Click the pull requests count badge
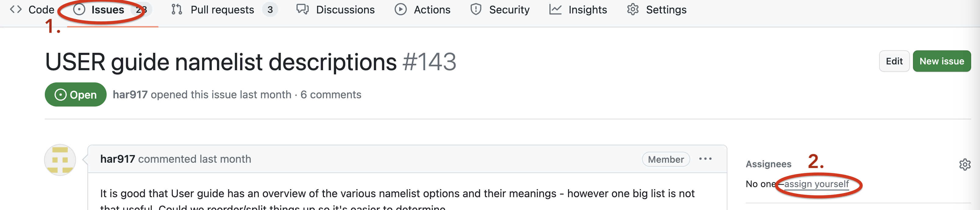The height and width of the screenshot is (210, 980). 270,9
